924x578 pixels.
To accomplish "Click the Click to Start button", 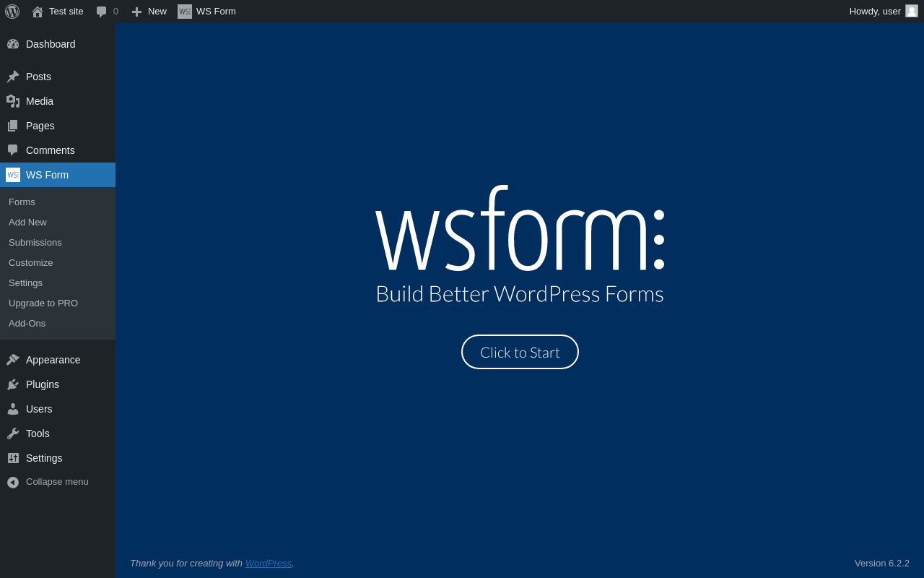I will pyautogui.click(x=520, y=352).
